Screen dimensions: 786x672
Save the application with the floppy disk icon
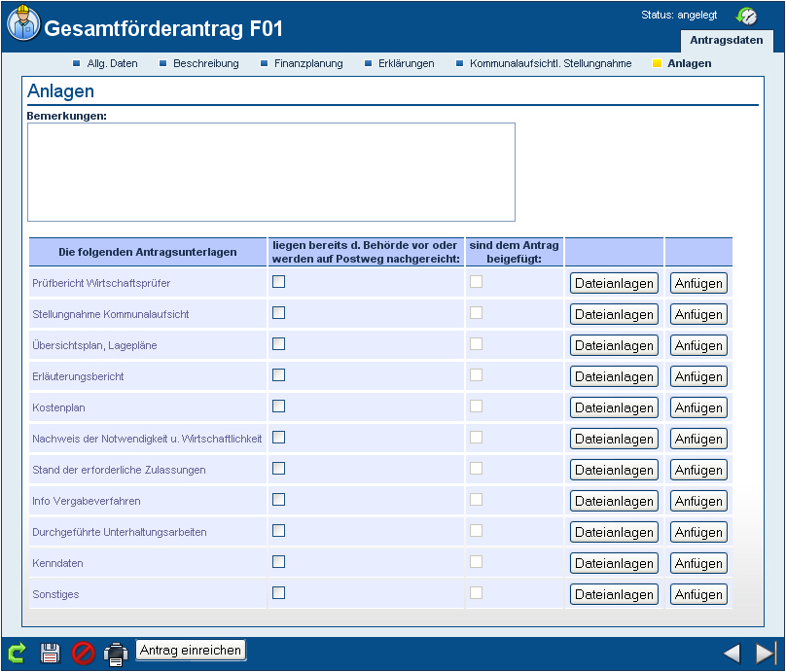51,654
